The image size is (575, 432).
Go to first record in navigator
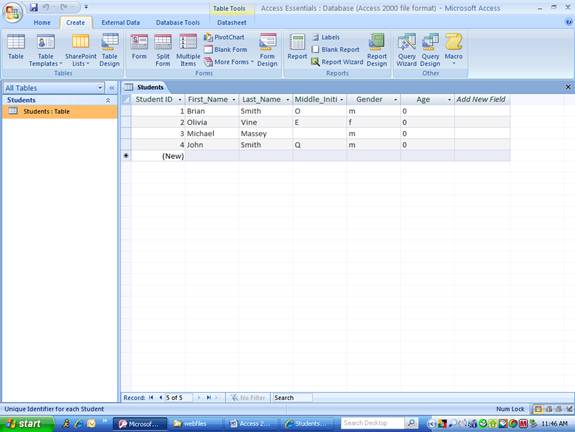(x=151, y=398)
